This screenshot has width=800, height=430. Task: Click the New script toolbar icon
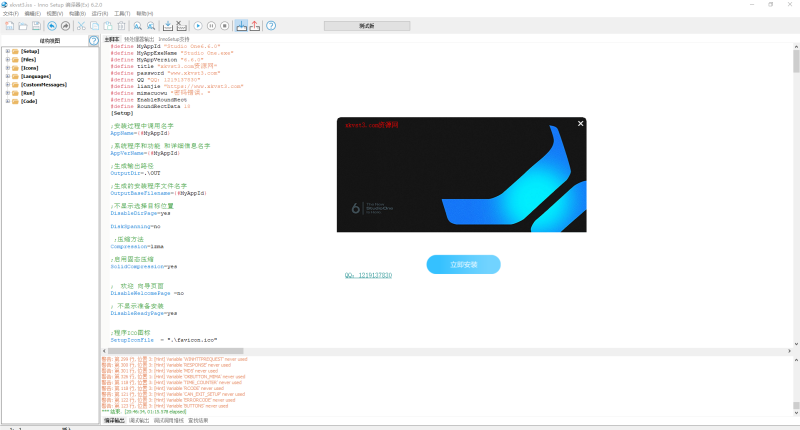point(10,26)
